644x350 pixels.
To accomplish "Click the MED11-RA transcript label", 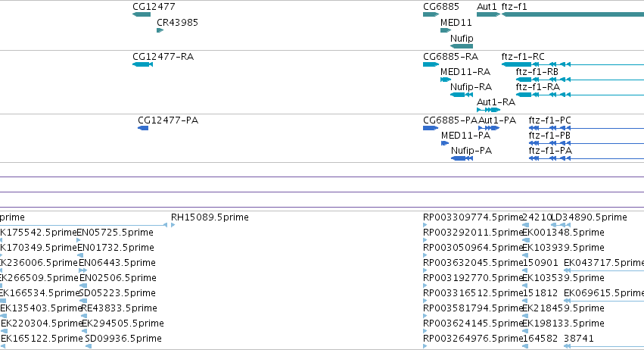I will 465,71.
